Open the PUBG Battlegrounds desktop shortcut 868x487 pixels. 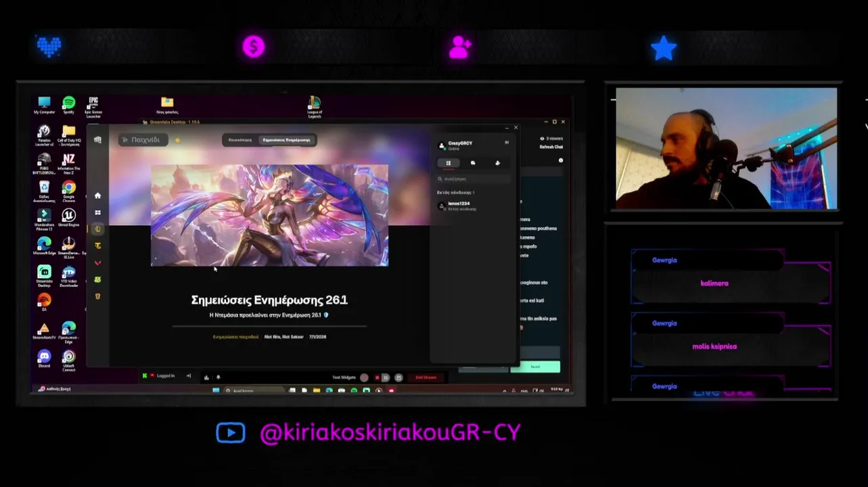44,164
